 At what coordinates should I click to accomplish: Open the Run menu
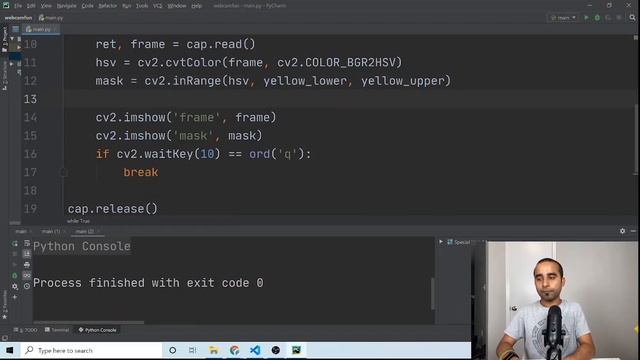(x=127, y=6)
